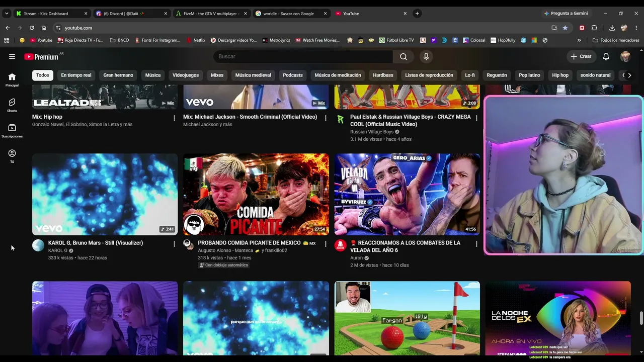Open options for KAROL G Still video
Image resolution: width=644 pixels, height=362 pixels.
[x=175, y=244]
